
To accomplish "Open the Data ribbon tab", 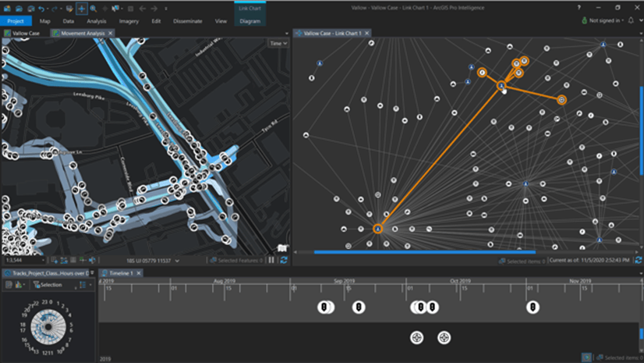I will tap(68, 21).
